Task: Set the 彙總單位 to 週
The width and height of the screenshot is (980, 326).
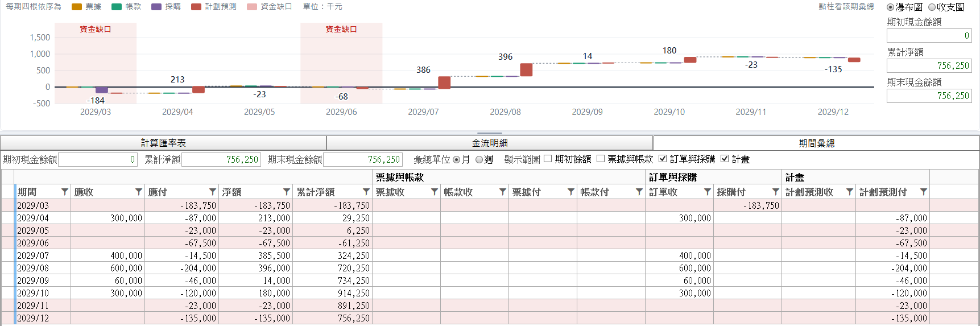Action: point(479,160)
